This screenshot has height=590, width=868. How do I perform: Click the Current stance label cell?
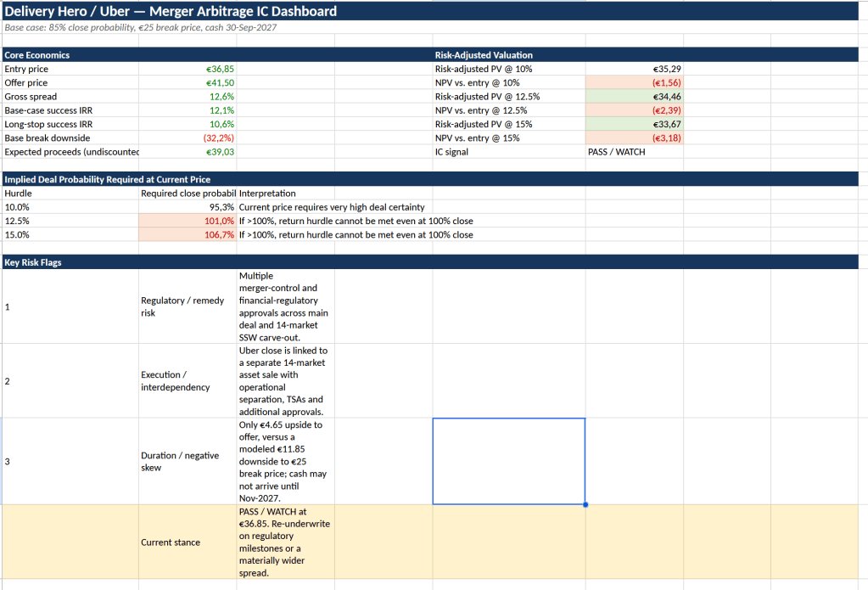pos(188,542)
